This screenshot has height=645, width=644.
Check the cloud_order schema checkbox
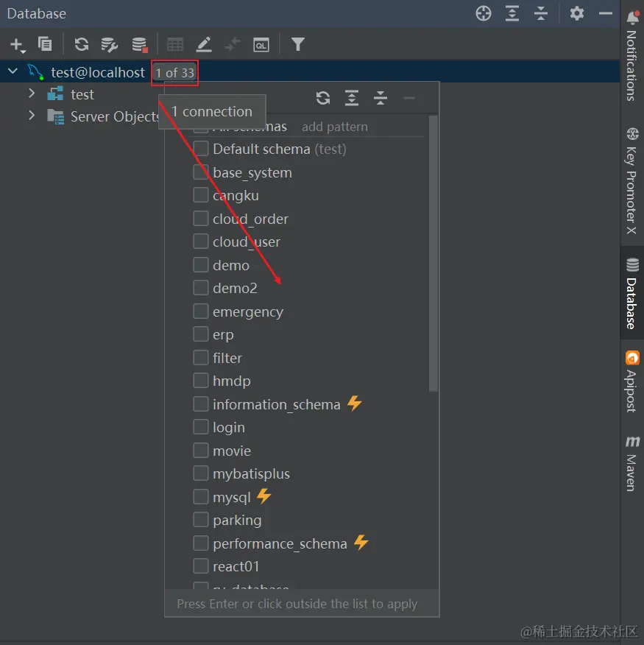point(201,219)
